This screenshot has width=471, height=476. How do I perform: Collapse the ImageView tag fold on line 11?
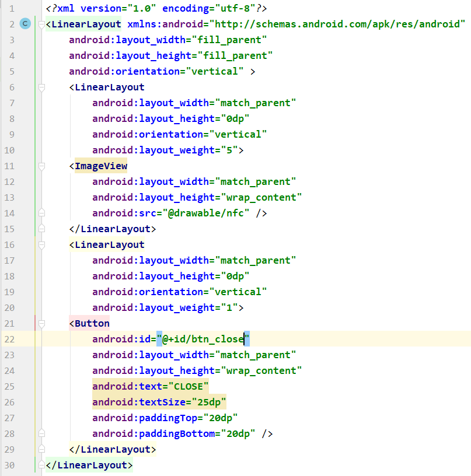(41, 166)
